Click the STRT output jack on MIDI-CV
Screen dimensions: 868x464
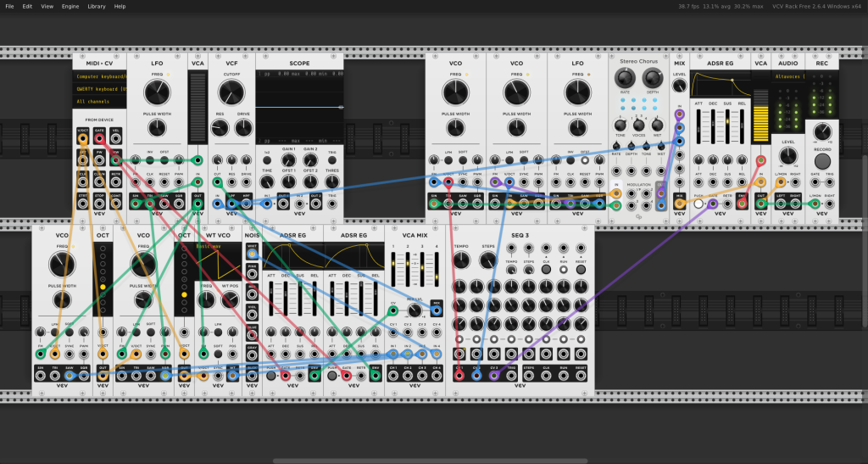pos(83,204)
